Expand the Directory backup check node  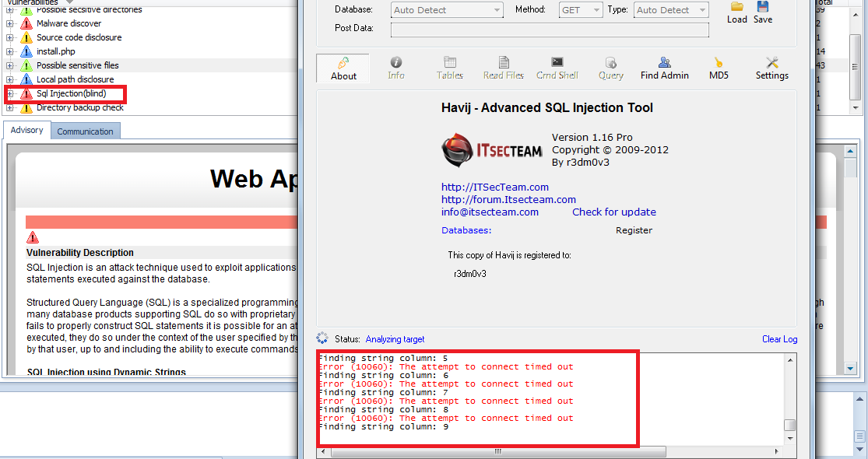pyautogui.click(x=10, y=108)
